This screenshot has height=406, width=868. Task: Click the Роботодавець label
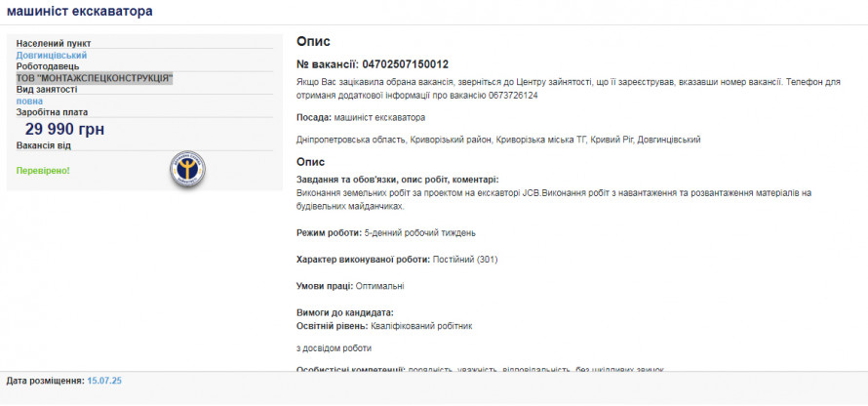click(x=47, y=66)
